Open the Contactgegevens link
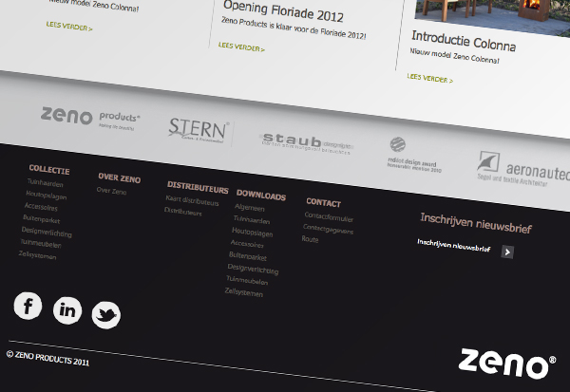Viewport: 570px width, 392px height. 328,229
